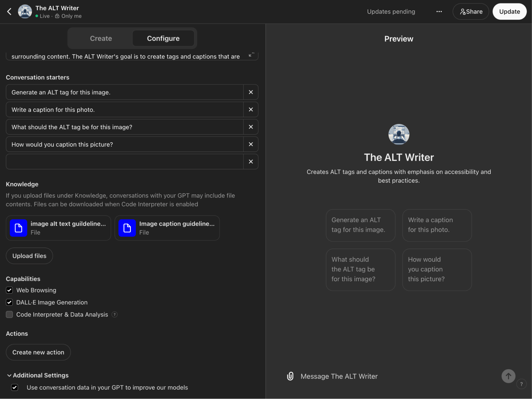The image size is (532, 399).
Task: Remove the 'Generate an ALT tag' starter
Action: tap(250, 92)
